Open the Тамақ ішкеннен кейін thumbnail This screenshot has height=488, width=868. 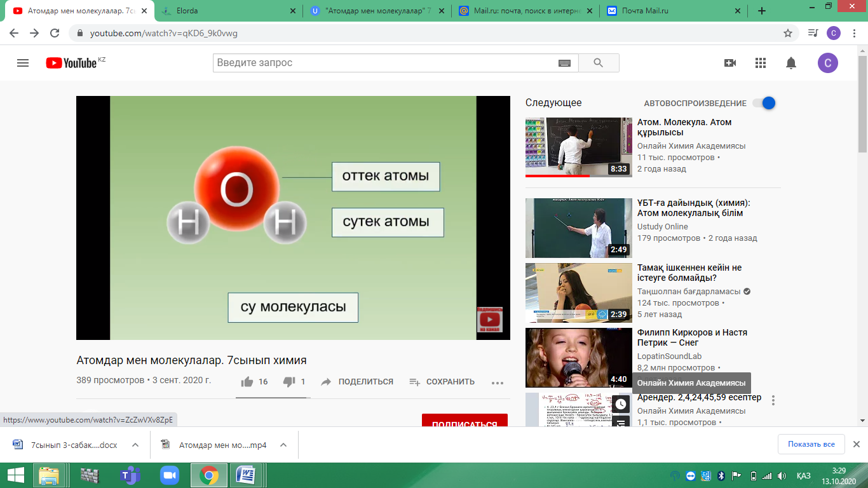pyautogui.click(x=579, y=293)
